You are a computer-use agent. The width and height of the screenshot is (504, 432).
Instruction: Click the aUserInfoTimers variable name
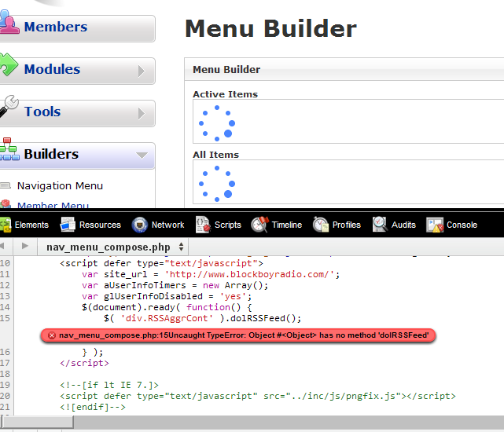(145, 285)
